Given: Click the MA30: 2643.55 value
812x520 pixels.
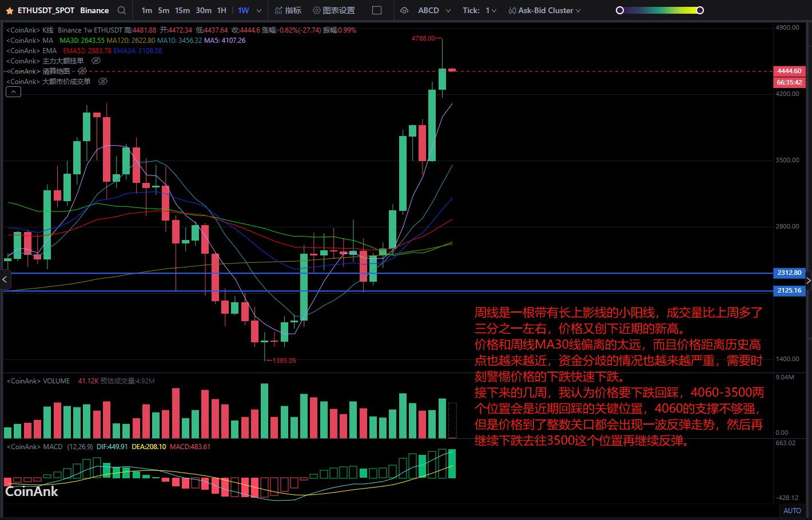Looking at the screenshot, I should (82, 40).
